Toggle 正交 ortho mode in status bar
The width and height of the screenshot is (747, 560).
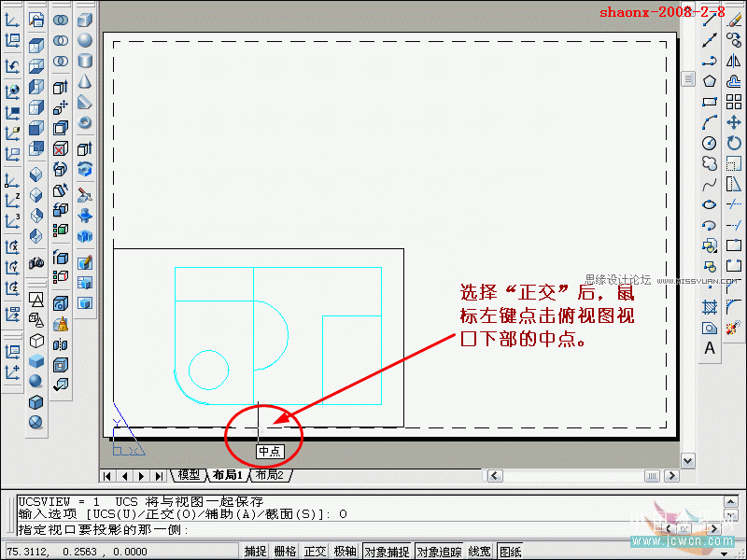pyautogui.click(x=316, y=552)
